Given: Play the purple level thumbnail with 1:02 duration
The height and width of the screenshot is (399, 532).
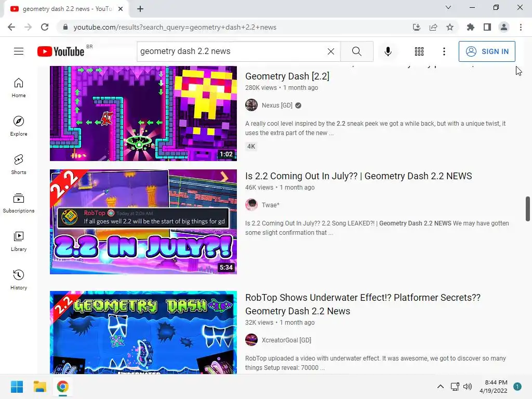Looking at the screenshot, I should click(143, 113).
